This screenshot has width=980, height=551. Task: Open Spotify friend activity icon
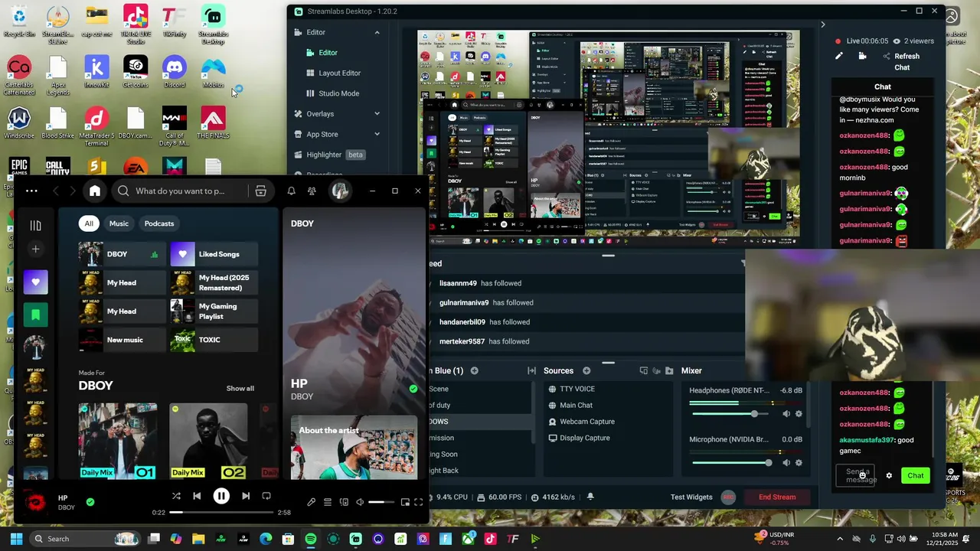click(311, 191)
